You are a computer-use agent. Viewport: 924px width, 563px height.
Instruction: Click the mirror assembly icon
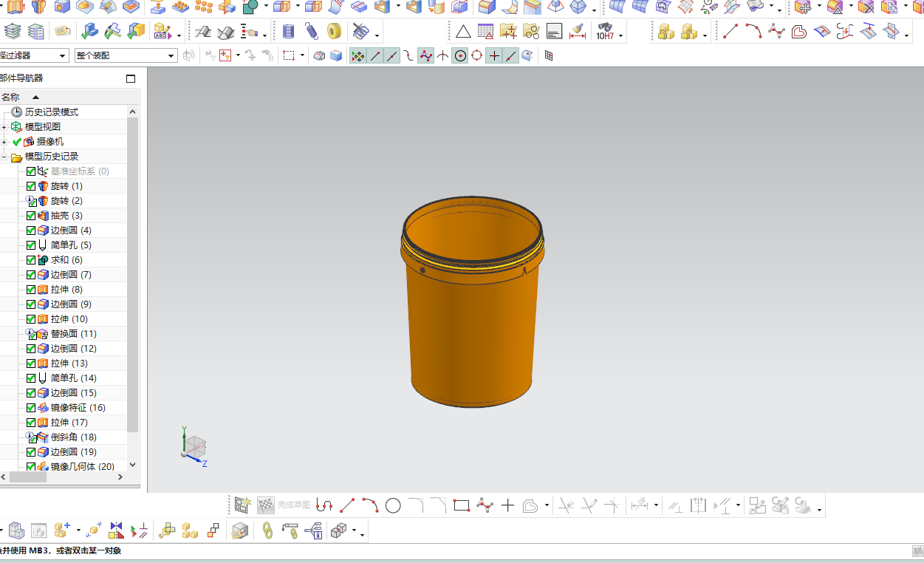(116, 530)
